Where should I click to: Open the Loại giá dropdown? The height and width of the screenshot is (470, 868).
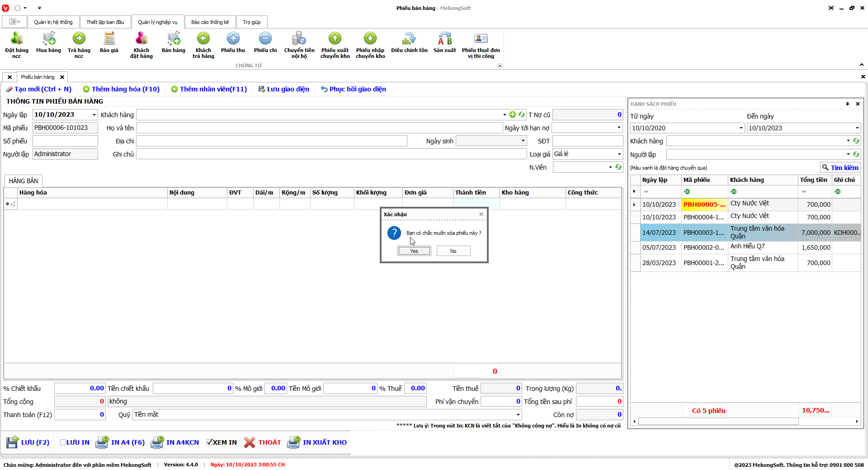[x=619, y=154]
